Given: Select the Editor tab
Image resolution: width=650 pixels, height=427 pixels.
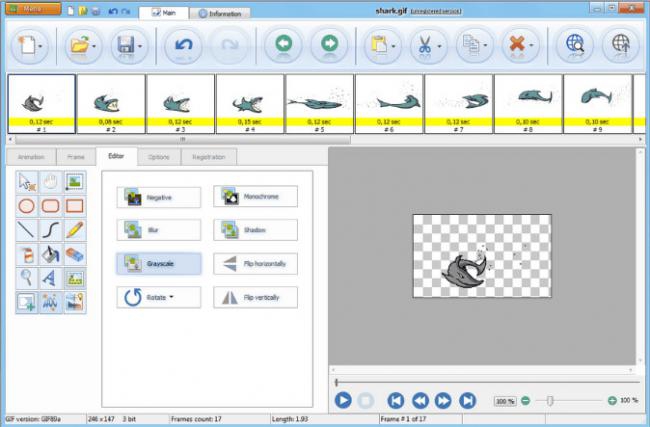Looking at the screenshot, I should [x=116, y=156].
